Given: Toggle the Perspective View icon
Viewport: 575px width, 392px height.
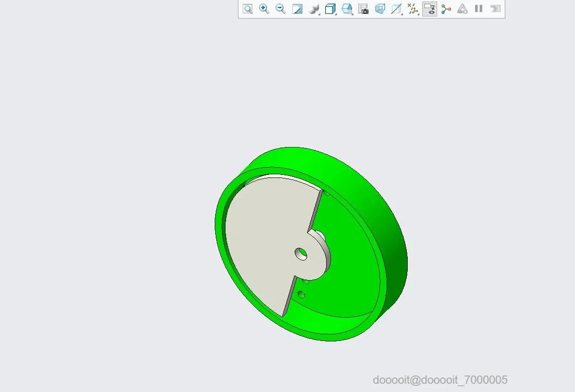Looking at the screenshot, I should [380, 9].
